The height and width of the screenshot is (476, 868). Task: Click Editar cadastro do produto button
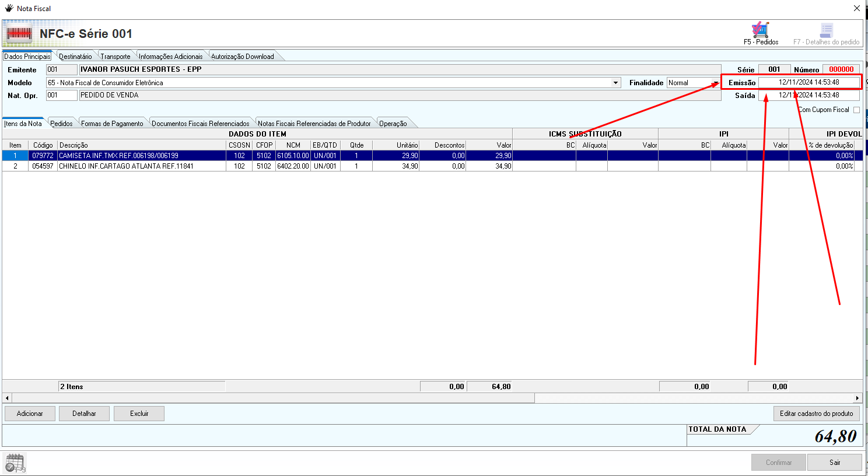click(816, 414)
